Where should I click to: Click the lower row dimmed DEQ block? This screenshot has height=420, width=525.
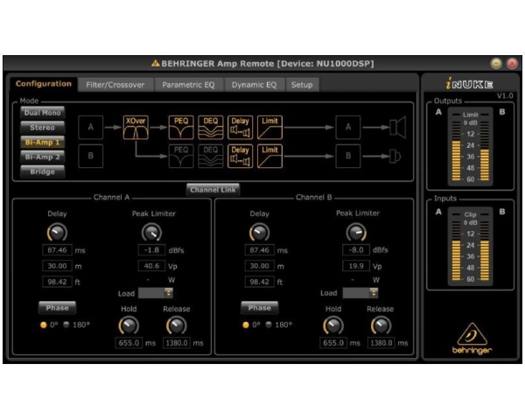(x=211, y=157)
